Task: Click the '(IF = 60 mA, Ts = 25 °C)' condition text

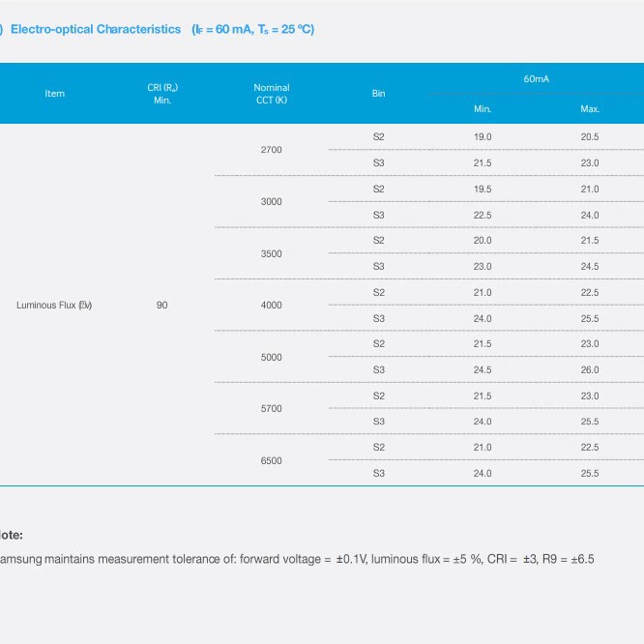Action: pyautogui.click(x=253, y=30)
